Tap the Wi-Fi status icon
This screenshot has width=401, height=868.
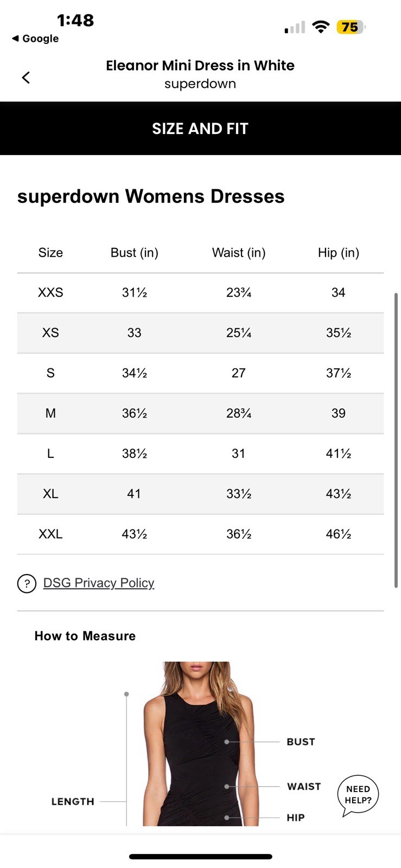tap(321, 27)
